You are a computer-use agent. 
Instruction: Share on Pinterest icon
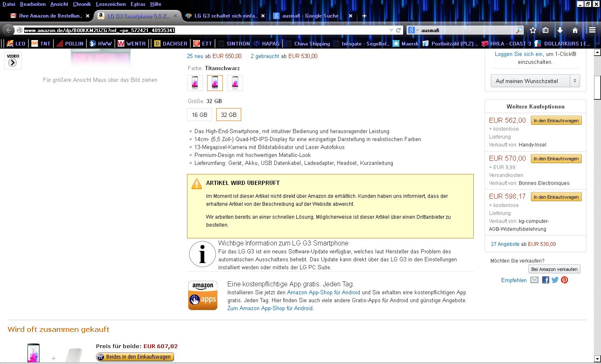(x=565, y=280)
